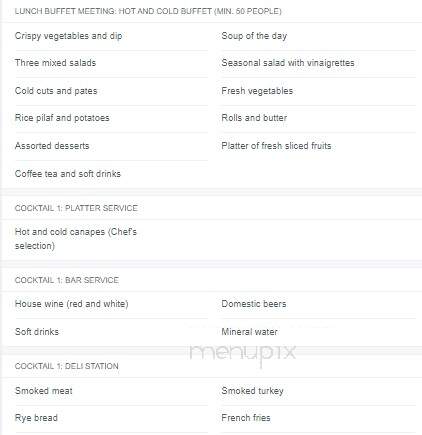The height and width of the screenshot is (435, 422).
Task: Select Hot and cold canapes item
Action: pos(76,239)
